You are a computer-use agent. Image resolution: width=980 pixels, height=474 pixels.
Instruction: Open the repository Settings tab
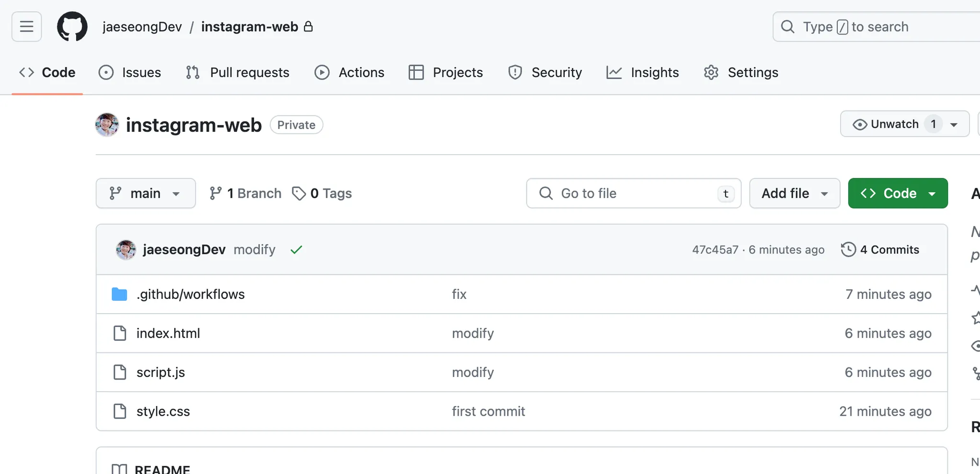(741, 72)
